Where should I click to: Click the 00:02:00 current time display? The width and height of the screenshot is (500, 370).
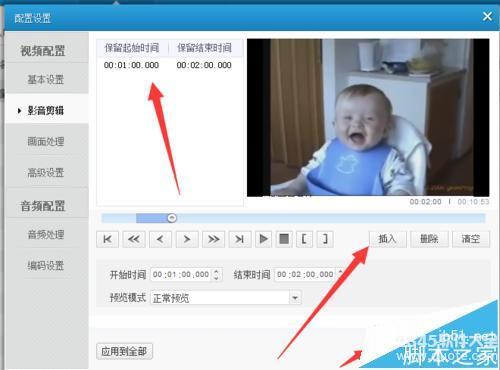click(x=426, y=202)
